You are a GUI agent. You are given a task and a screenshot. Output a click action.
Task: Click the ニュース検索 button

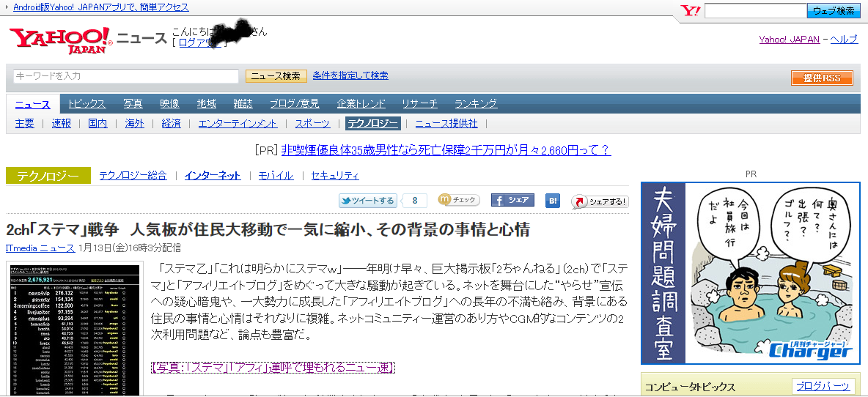tap(276, 75)
